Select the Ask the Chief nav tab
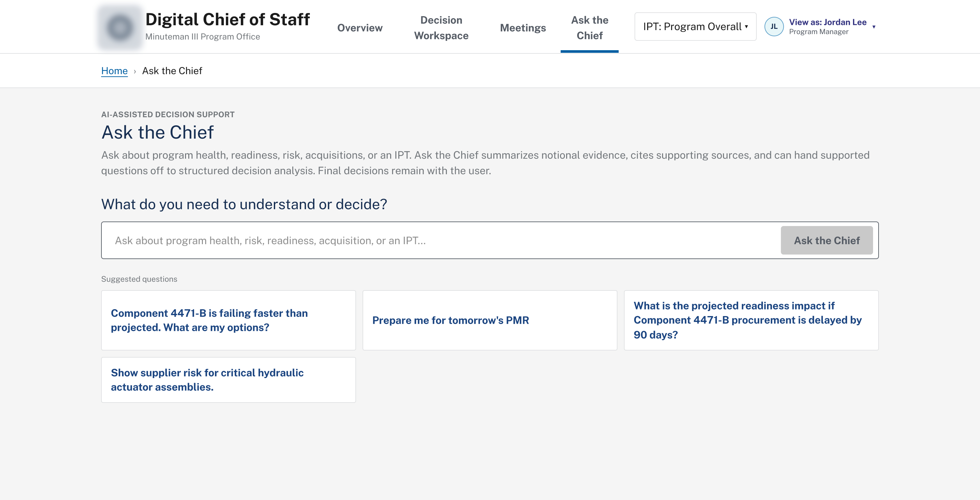Viewport: 980px width, 500px height. tap(589, 28)
